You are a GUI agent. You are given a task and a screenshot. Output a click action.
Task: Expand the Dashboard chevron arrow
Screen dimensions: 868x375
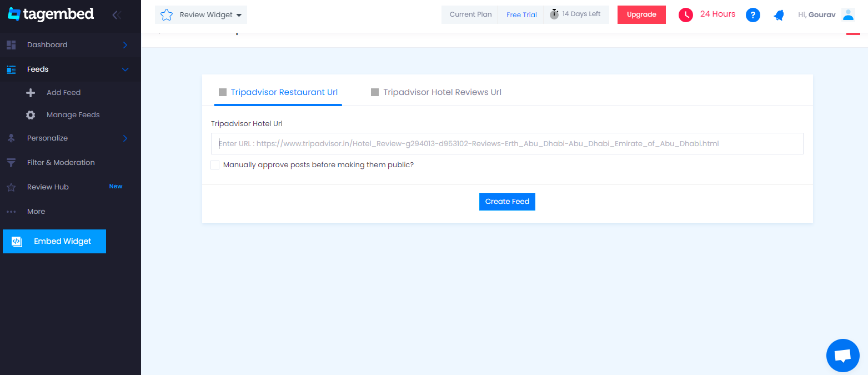click(x=126, y=45)
